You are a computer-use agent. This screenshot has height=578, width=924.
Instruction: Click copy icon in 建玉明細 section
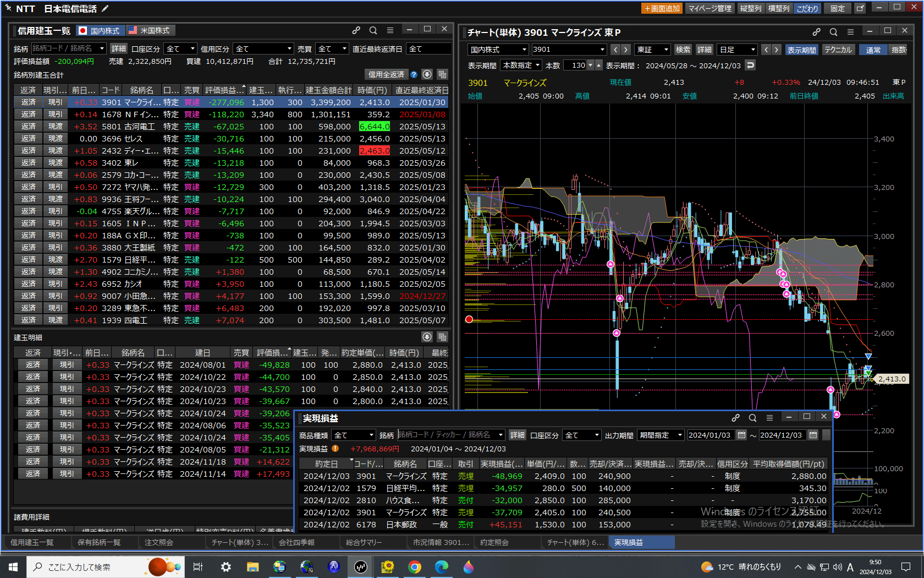click(442, 336)
